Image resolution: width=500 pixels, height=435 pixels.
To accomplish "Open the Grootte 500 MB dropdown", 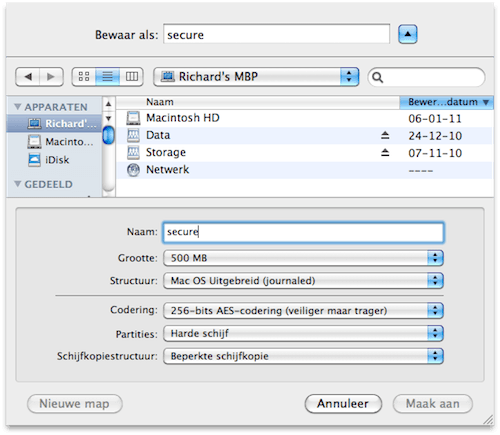I will [303, 258].
